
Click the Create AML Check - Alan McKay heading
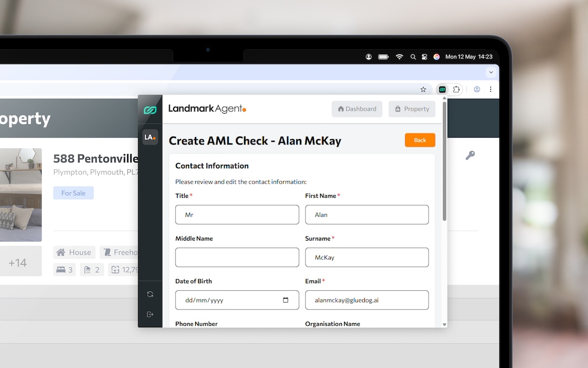(x=255, y=141)
